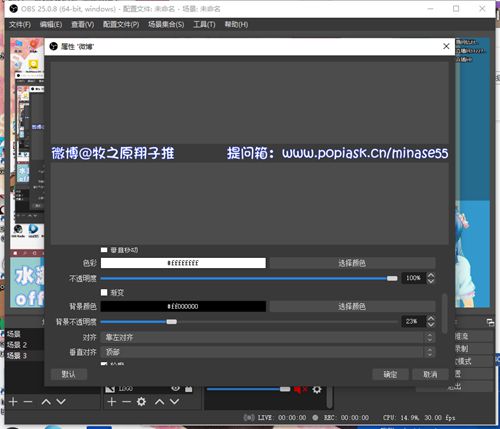This screenshot has width=500, height=429.
Task: Confirm the dialog with 确定
Action: pos(390,374)
